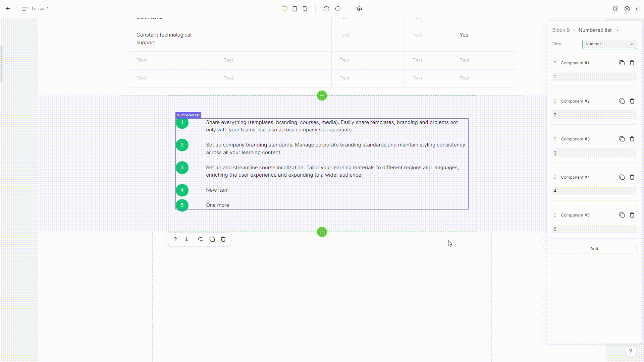Screen dimensions: 644x362
Task: Open the comments speech bubble icon
Action: point(338,9)
